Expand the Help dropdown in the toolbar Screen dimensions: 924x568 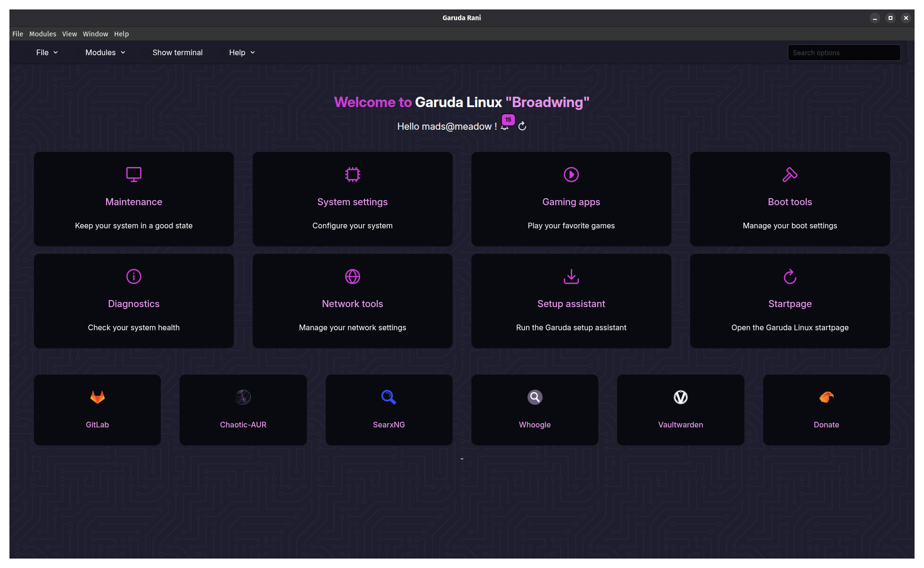[242, 52]
